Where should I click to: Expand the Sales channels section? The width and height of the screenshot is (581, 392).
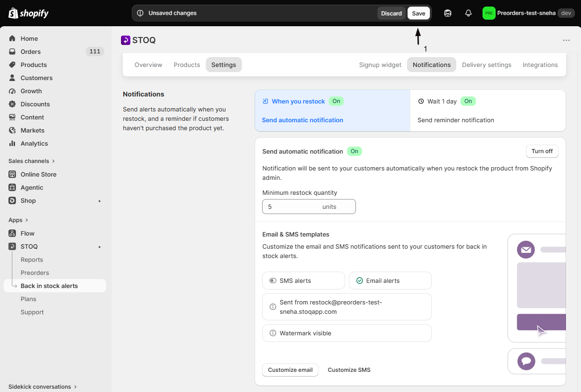[31, 161]
